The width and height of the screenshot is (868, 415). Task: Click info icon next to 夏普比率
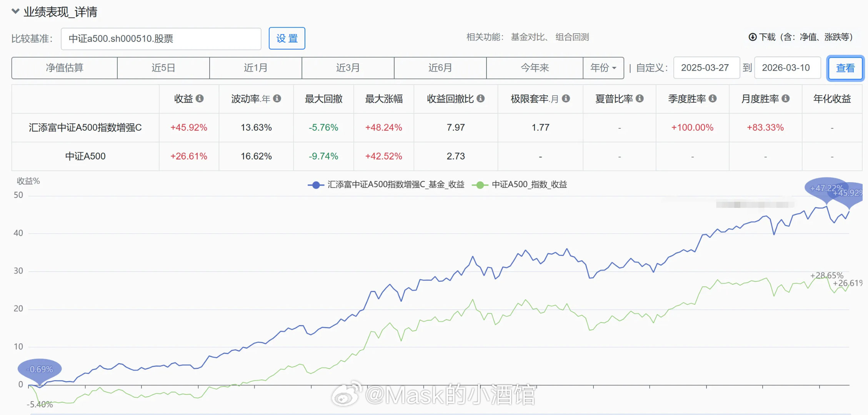(640, 99)
